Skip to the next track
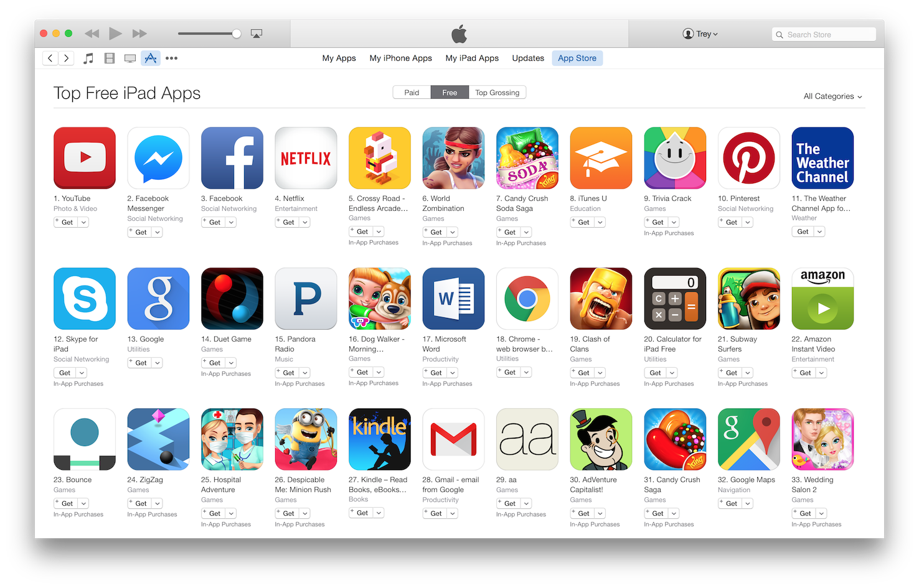 tap(140, 34)
